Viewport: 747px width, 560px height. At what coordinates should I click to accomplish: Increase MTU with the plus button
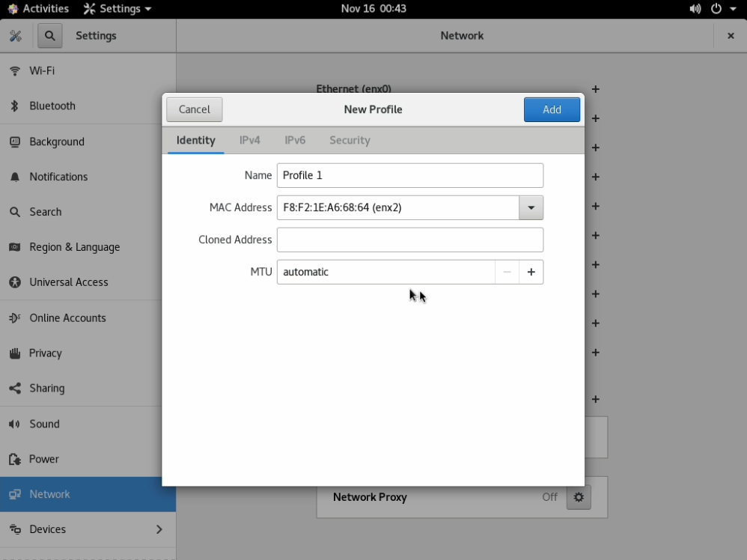[531, 273]
